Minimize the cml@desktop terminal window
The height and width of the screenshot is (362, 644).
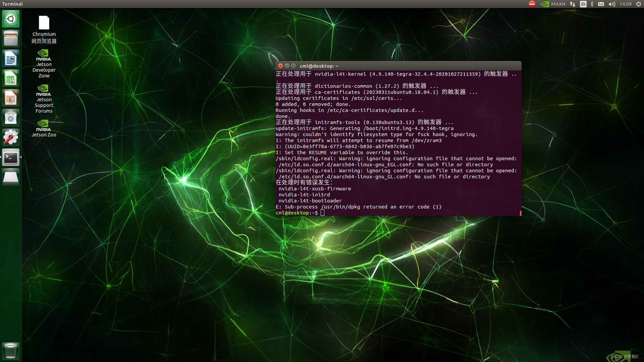coord(287,66)
